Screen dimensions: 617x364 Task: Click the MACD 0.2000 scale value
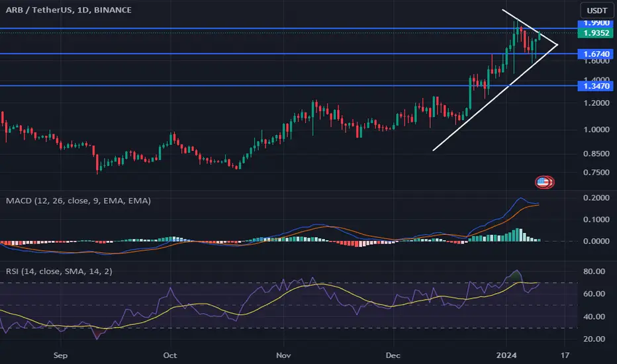pos(596,198)
